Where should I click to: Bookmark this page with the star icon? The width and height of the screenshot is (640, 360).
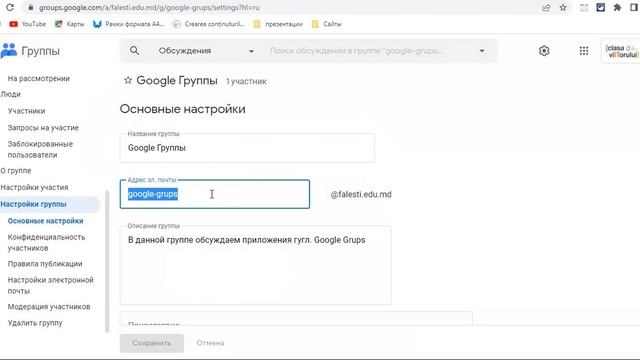pyautogui.click(x=563, y=7)
